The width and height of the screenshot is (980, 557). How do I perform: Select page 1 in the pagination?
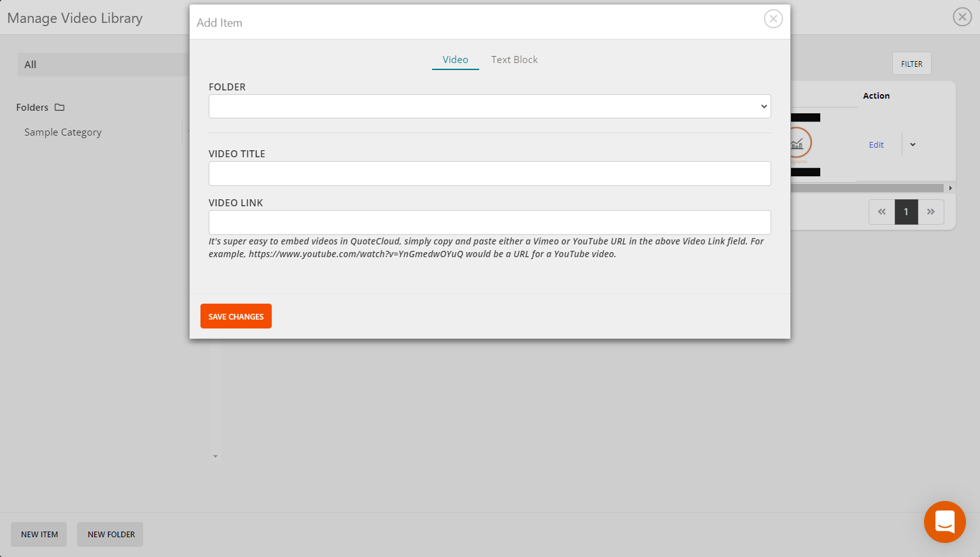[x=906, y=211]
